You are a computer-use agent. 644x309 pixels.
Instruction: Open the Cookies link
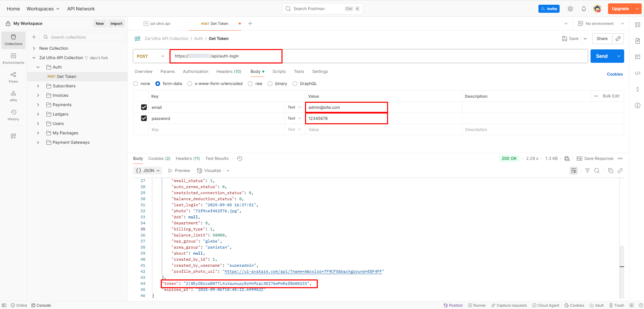tap(615, 74)
